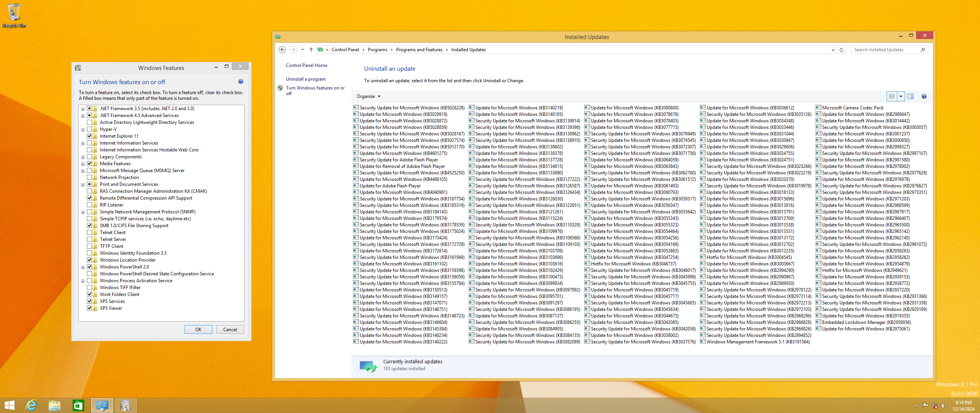Click OK in Windows Features
This screenshot has width=980, height=413.
(x=198, y=330)
